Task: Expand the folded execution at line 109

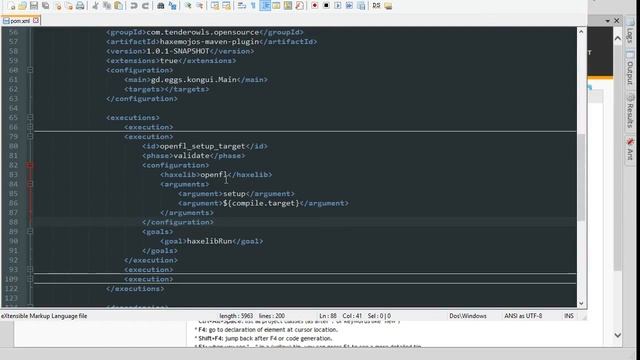Action: (30, 279)
